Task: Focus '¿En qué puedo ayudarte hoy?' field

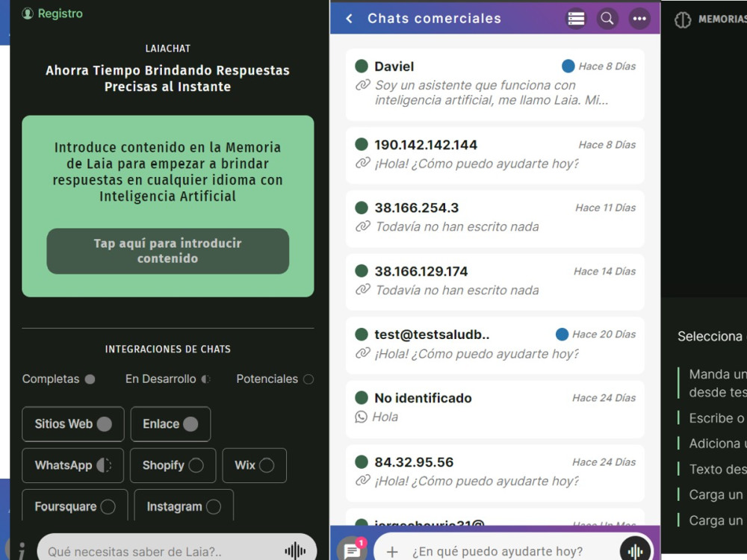Action: coord(497,552)
